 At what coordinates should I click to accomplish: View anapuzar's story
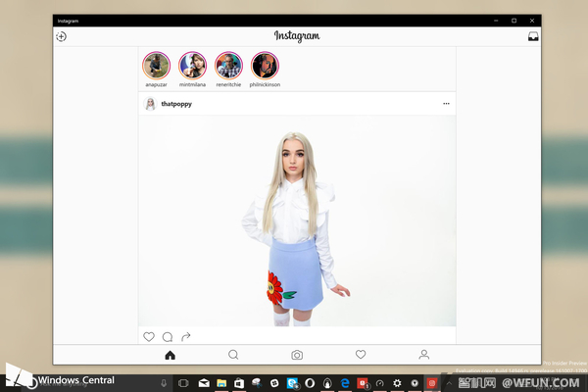[x=157, y=66]
